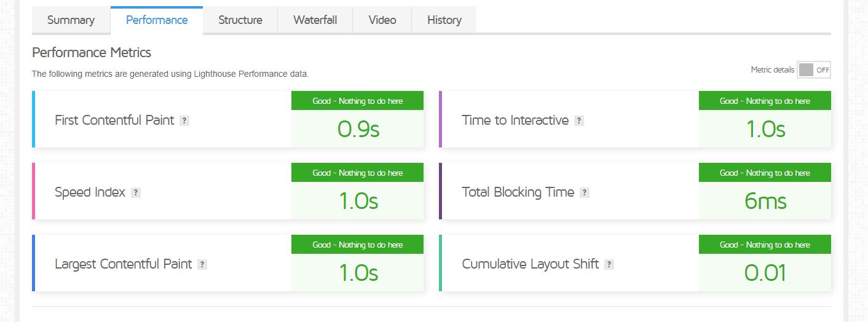Click Largest Contentful Paint metric label
Image resolution: width=868 pixels, height=322 pixels.
point(124,264)
